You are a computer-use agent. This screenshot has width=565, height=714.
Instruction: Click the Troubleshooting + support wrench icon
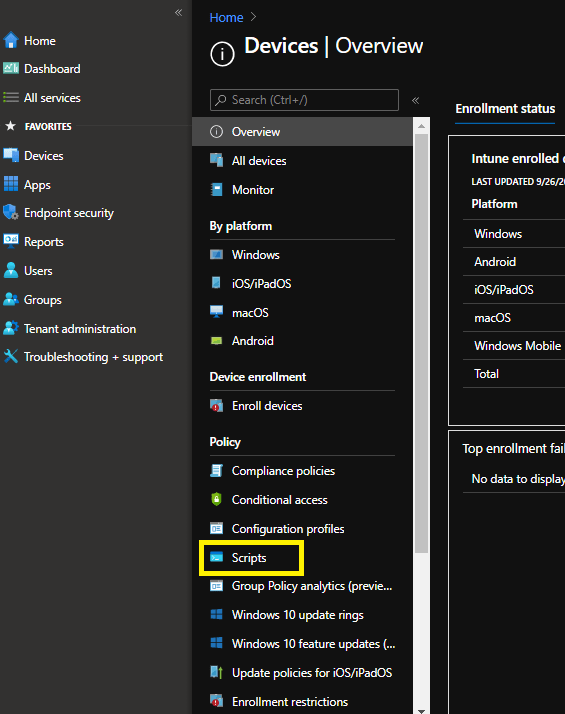click(x=10, y=356)
